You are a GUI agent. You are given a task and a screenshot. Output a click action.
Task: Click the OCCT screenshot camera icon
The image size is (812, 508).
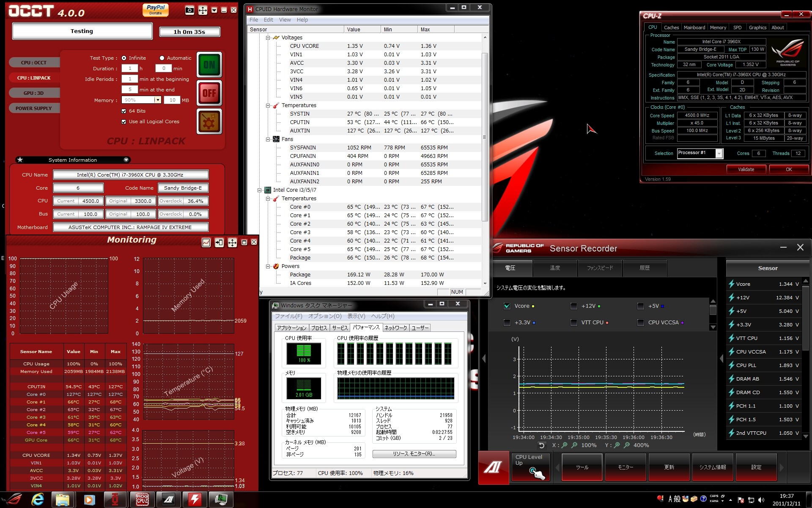190,10
